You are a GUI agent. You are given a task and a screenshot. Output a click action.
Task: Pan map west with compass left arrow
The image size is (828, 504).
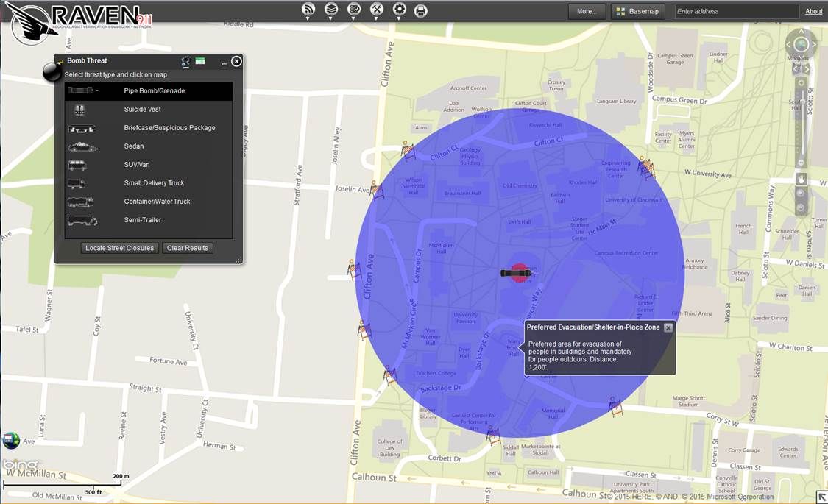coord(788,45)
